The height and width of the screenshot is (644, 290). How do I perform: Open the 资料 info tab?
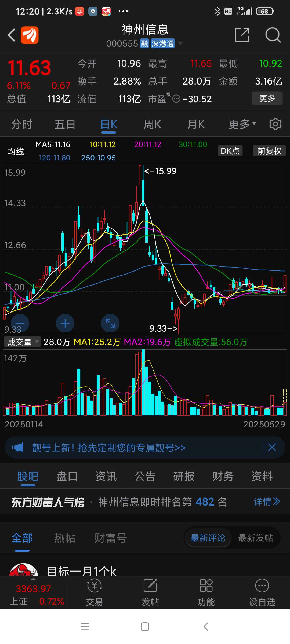[262, 477]
